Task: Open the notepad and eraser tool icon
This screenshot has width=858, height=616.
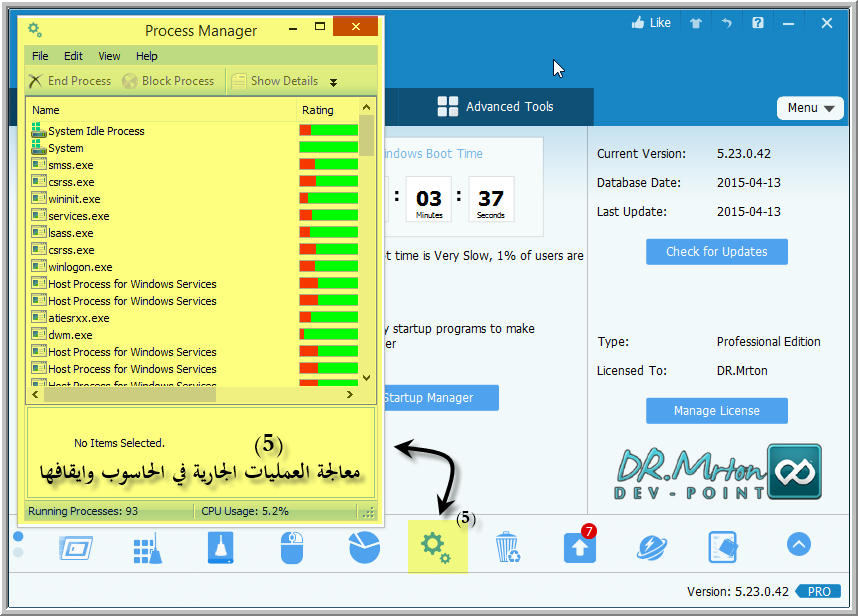Action: pos(723,547)
